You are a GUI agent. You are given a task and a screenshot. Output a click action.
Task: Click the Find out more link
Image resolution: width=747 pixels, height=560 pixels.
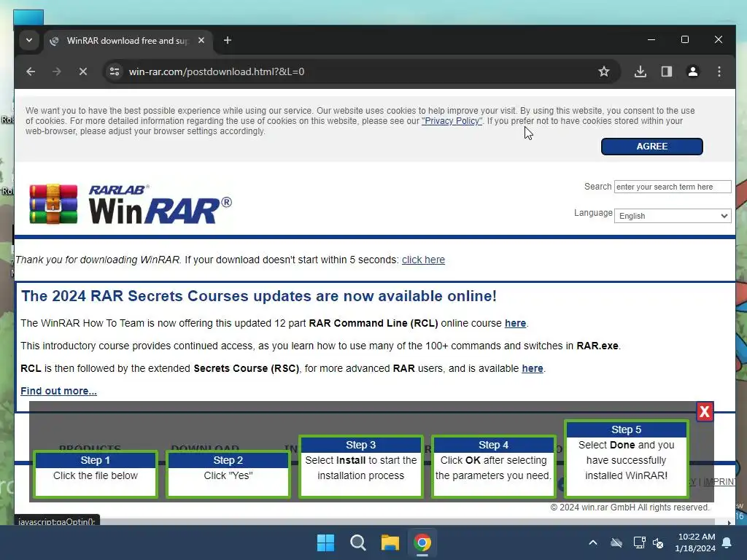[x=58, y=391]
